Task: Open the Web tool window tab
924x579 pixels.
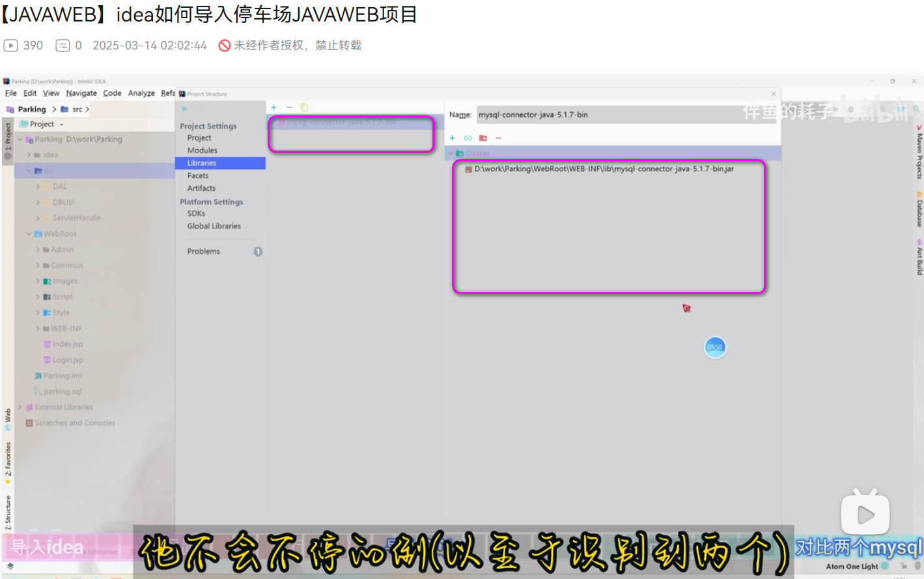Action: click(8, 419)
